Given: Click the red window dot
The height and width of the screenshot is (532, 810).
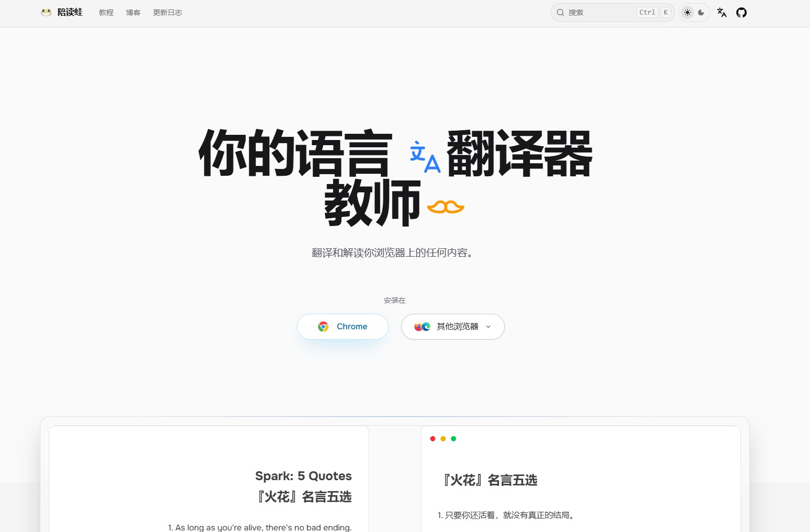Looking at the screenshot, I should click(433, 439).
